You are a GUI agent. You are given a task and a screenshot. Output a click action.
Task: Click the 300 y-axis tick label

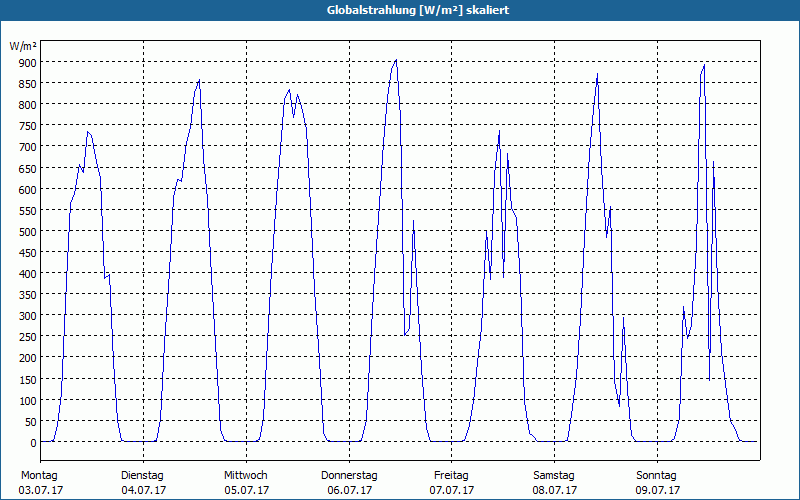pos(29,317)
